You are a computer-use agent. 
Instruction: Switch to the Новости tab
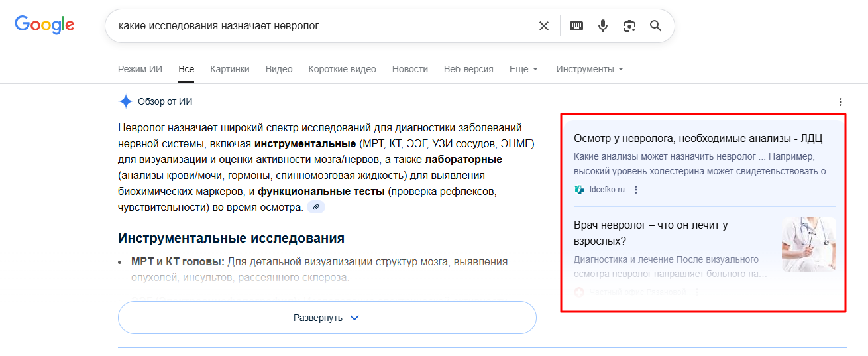(409, 69)
